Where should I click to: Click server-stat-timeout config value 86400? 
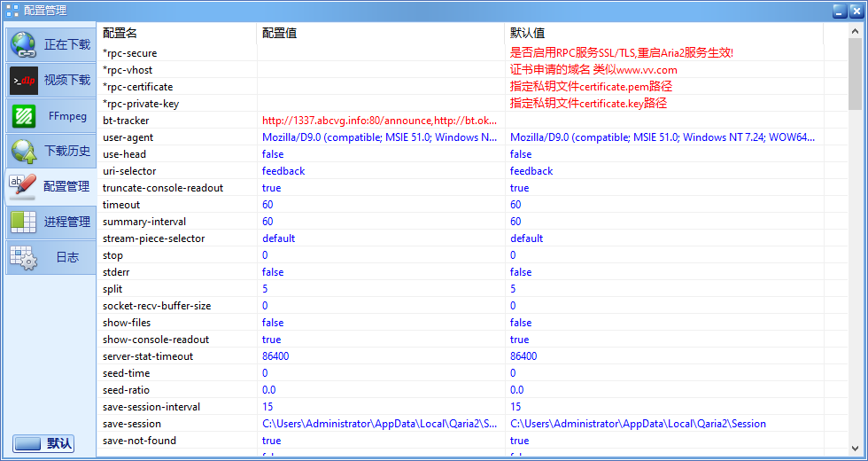[x=275, y=356]
